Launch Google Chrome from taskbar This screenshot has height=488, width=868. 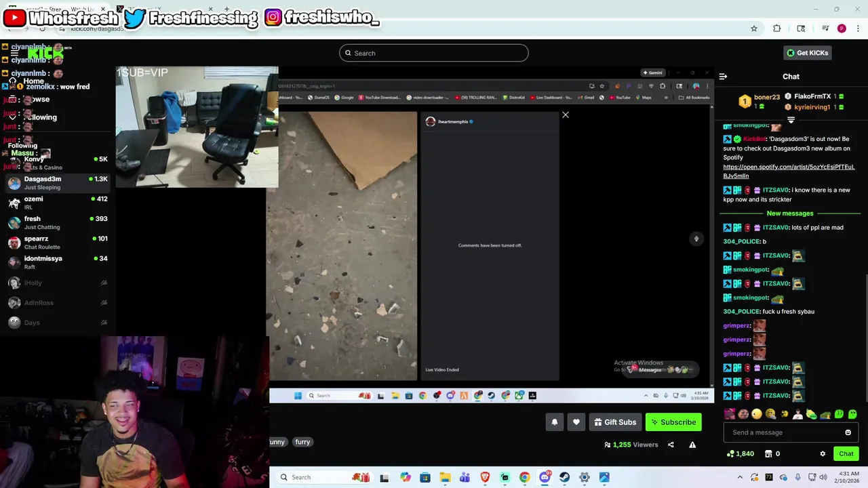point(524,477)
